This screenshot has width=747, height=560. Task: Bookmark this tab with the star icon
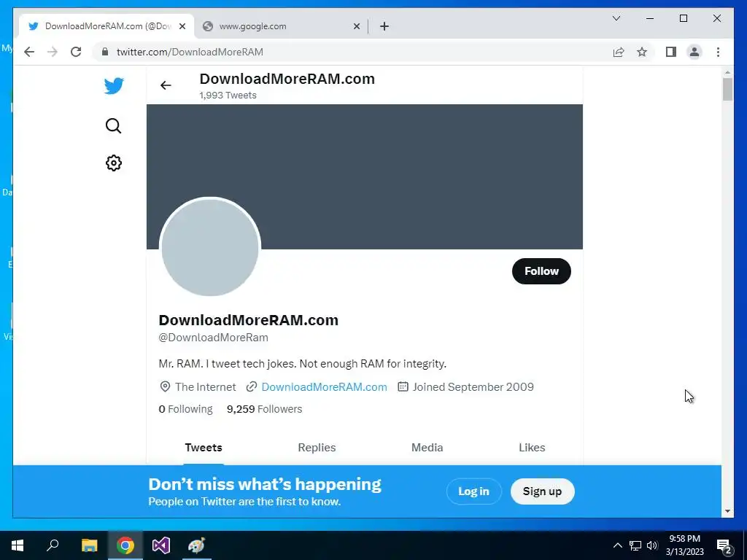(x=642, y=52)
